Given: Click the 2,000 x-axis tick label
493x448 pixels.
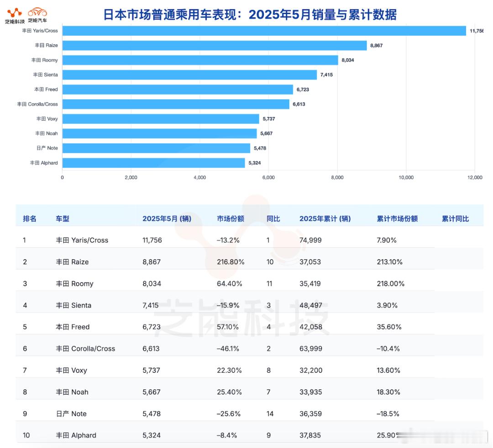Looking at the screenshot, I should 131,177.
